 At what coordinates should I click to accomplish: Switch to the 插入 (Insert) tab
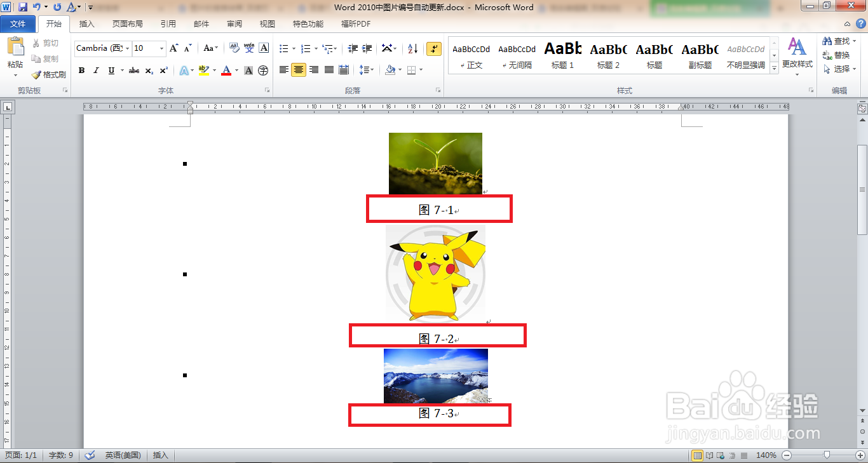[86, 24]
